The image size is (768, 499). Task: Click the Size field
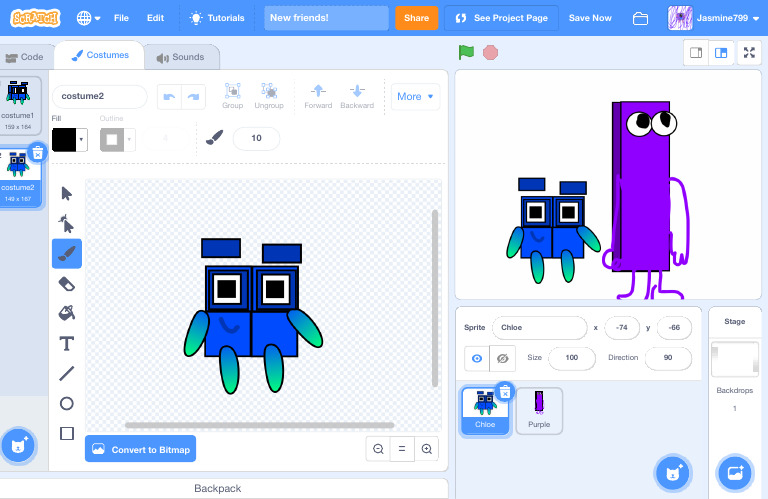pos(572,357)
